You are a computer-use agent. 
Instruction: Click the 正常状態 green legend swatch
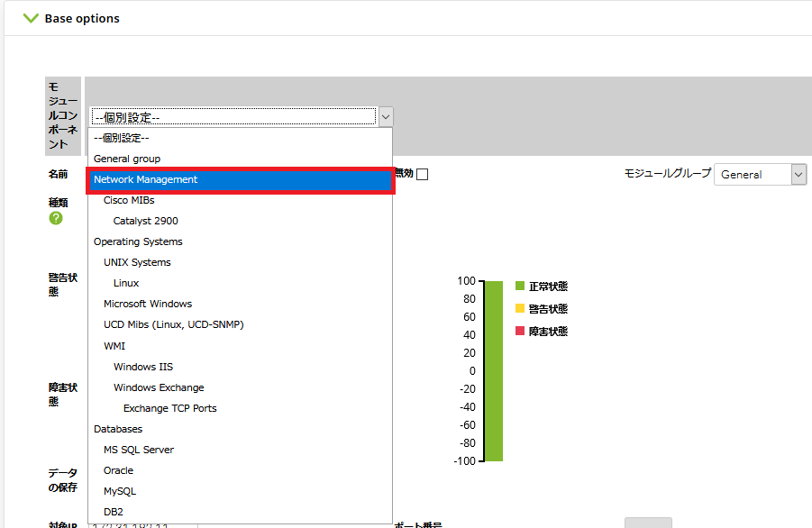[520, 286]
